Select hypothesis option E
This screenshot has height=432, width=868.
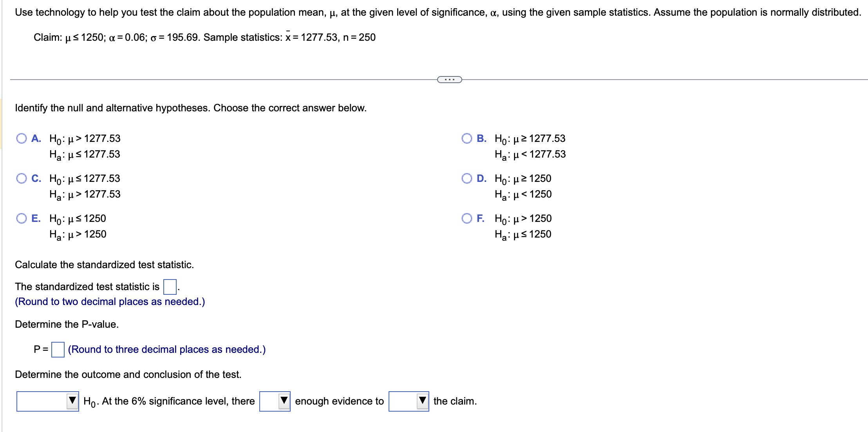22,218
